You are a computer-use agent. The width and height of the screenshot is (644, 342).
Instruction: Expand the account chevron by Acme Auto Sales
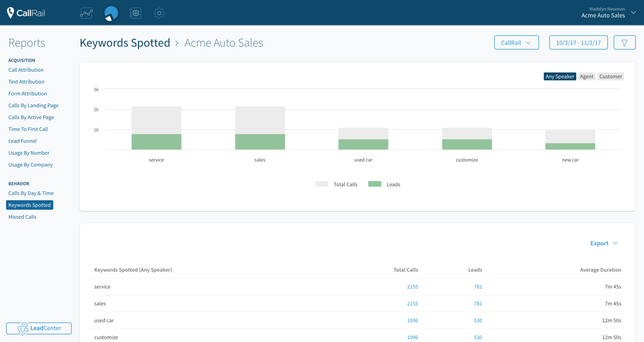633,13
